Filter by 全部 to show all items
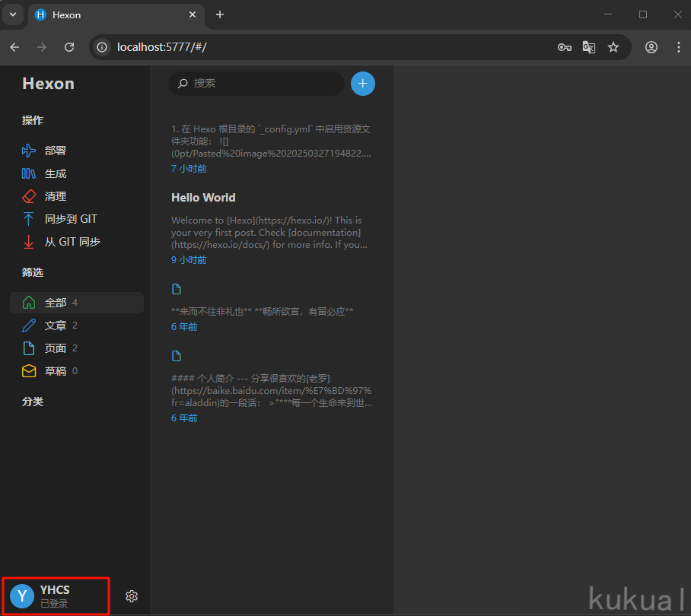Image resolution: width=691 pixels, height=616 pixels. coord(77,303)
